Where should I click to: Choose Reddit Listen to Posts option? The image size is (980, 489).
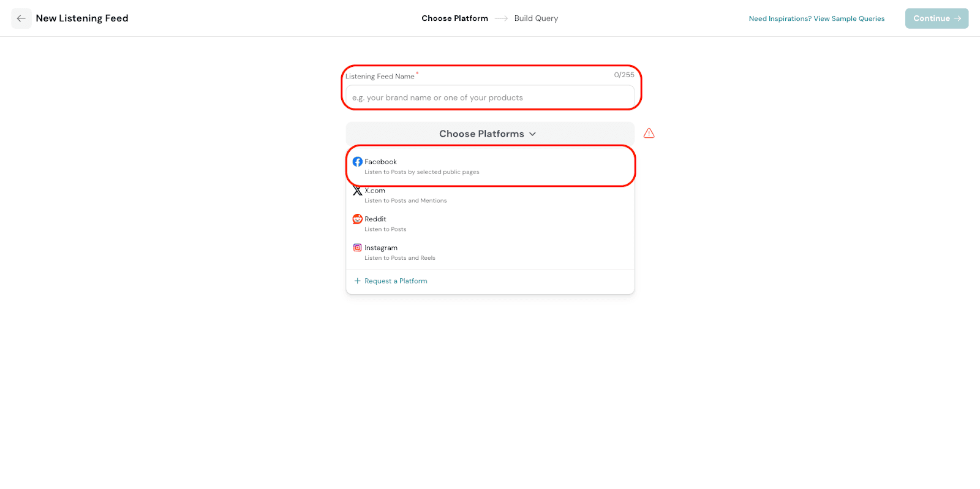(x=490, y=224)
